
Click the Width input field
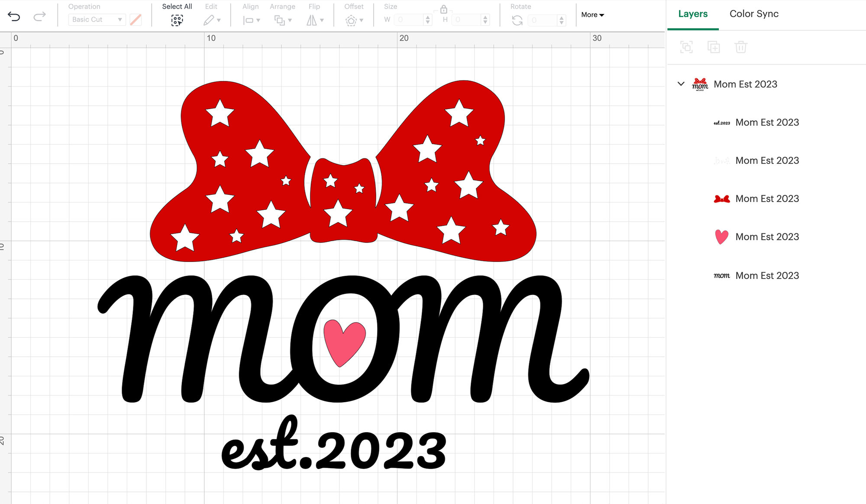pyautogui.click(x=409, y=19)
